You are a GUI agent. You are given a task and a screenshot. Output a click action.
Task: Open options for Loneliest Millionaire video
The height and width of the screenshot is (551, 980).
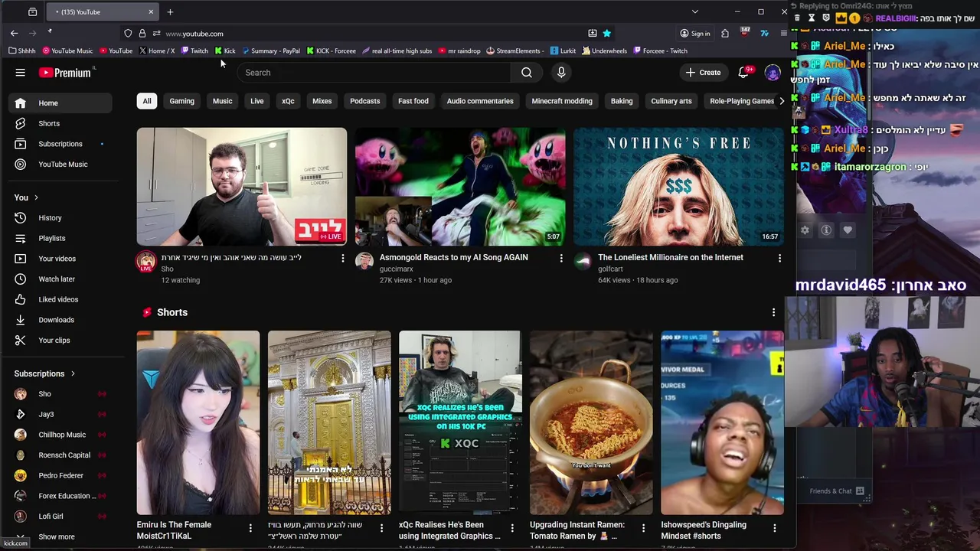779,259
